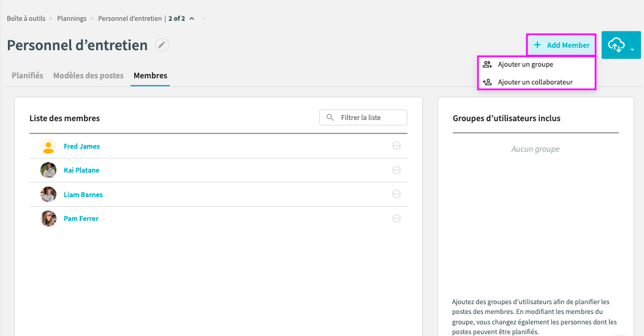
Task: Remove Pam Ferrer with minus icon
Action: point(396,218)
